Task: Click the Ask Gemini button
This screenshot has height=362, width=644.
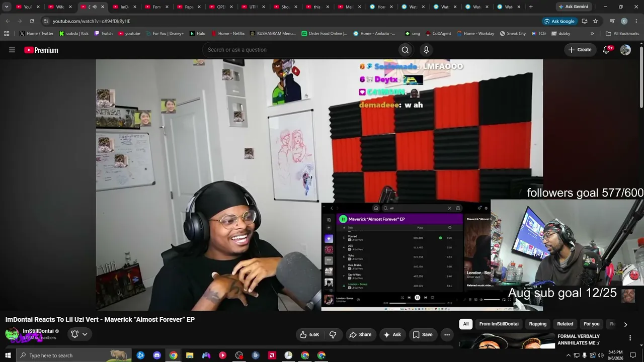Action: coord(573,7)
